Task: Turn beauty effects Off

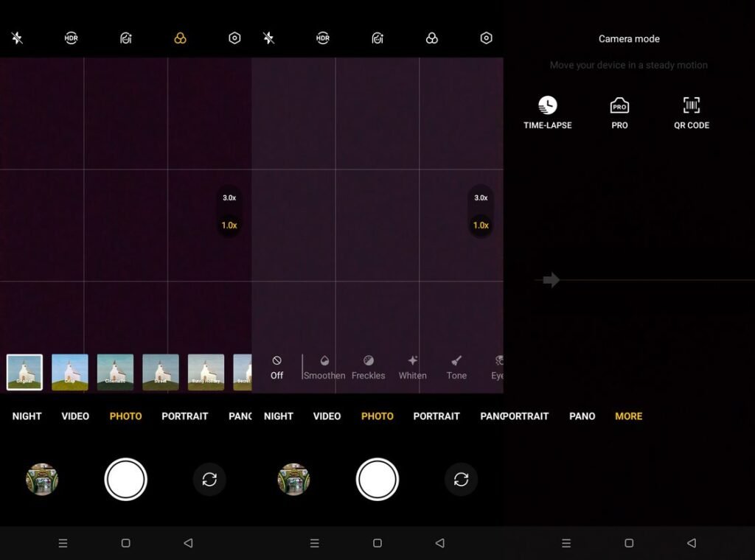Action: 277,368
